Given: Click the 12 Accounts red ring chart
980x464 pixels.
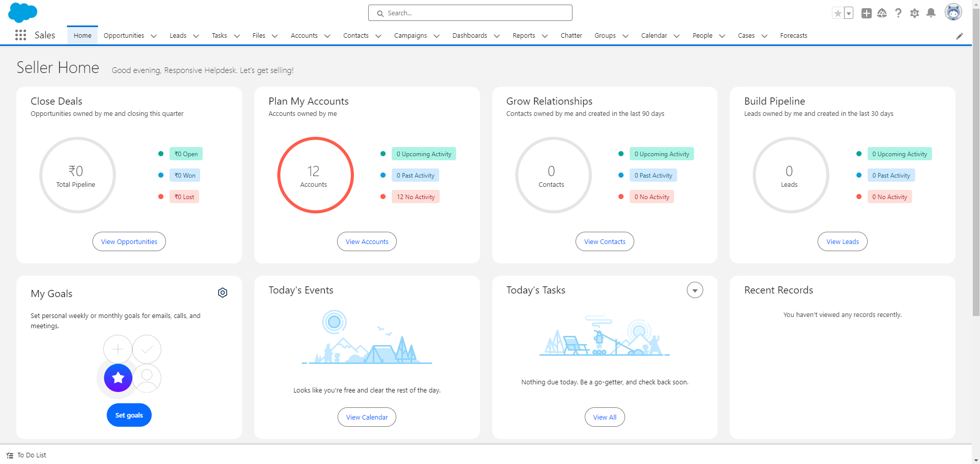Looking at the screenshot, I should click(x=315, y=175).
